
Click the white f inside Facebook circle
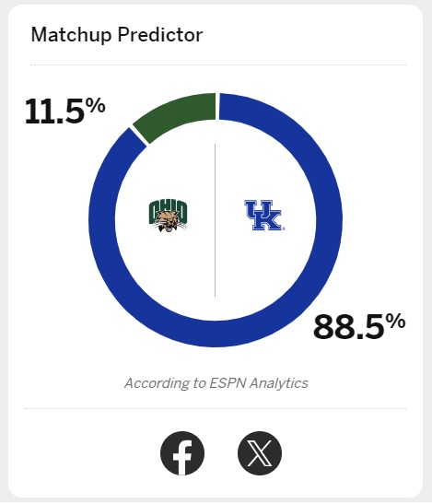[x=182, y=458]
